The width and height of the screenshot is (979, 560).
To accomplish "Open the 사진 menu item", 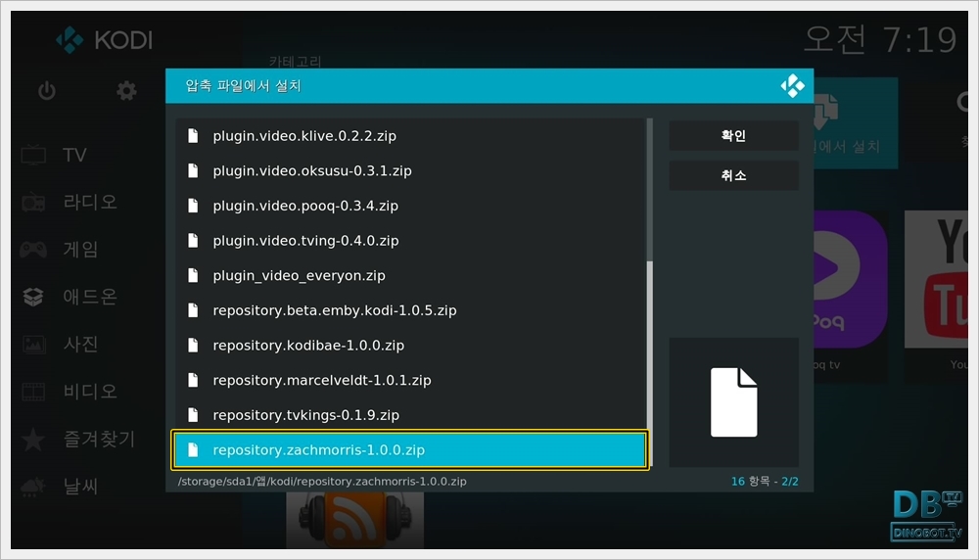I will (80, 344).
